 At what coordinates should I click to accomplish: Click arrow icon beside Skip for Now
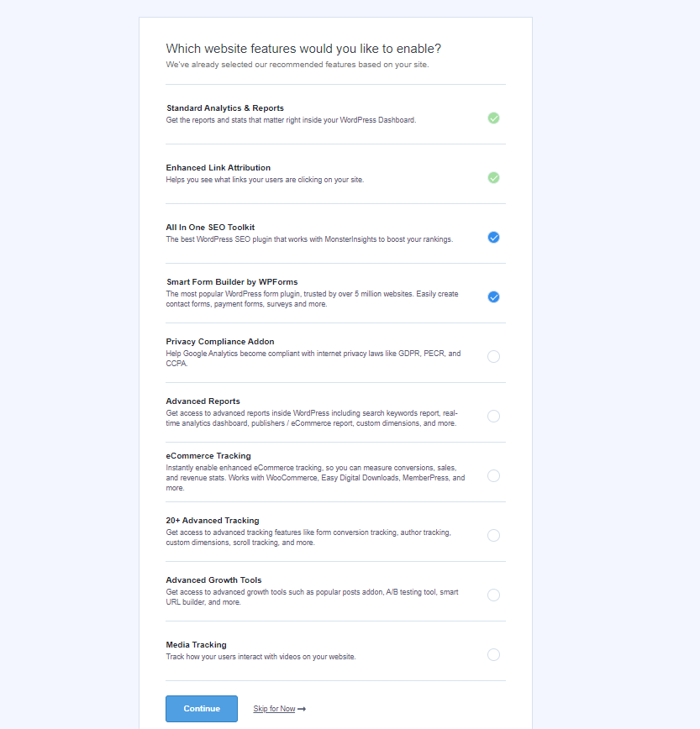click(x=302, y=709)
